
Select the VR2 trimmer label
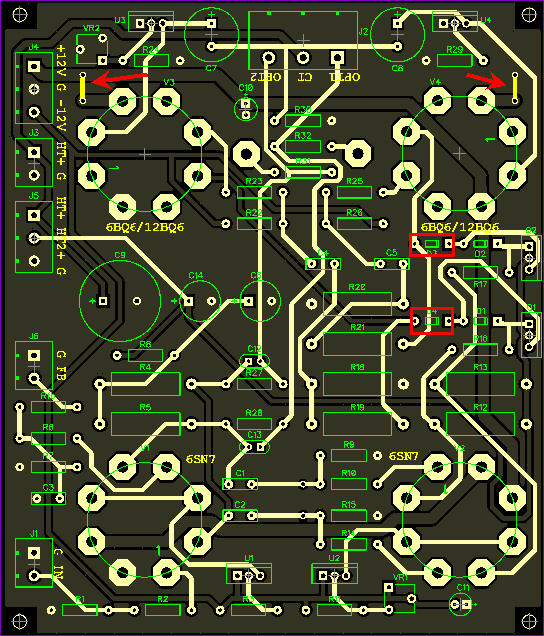click(x=91, y=28)
